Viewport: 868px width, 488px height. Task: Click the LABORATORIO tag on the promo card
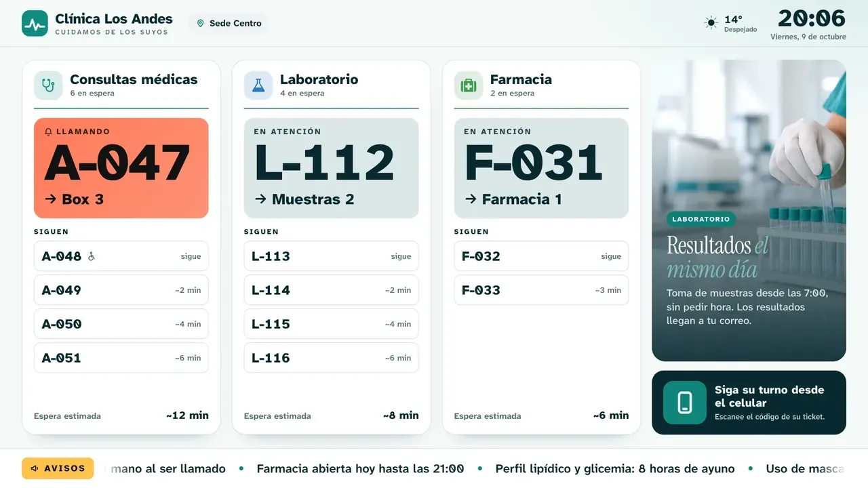[701, 219]
